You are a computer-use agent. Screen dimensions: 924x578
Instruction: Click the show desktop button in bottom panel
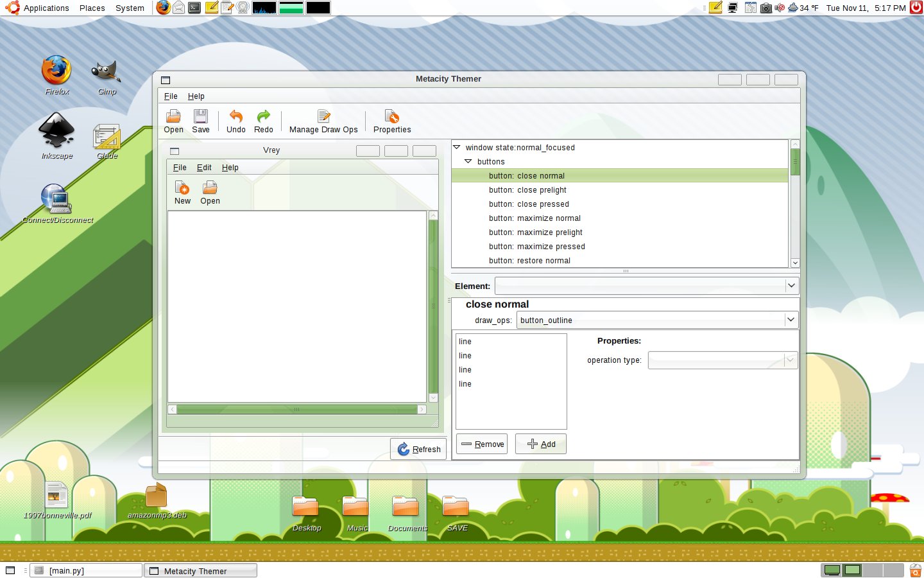coord(10,570)
